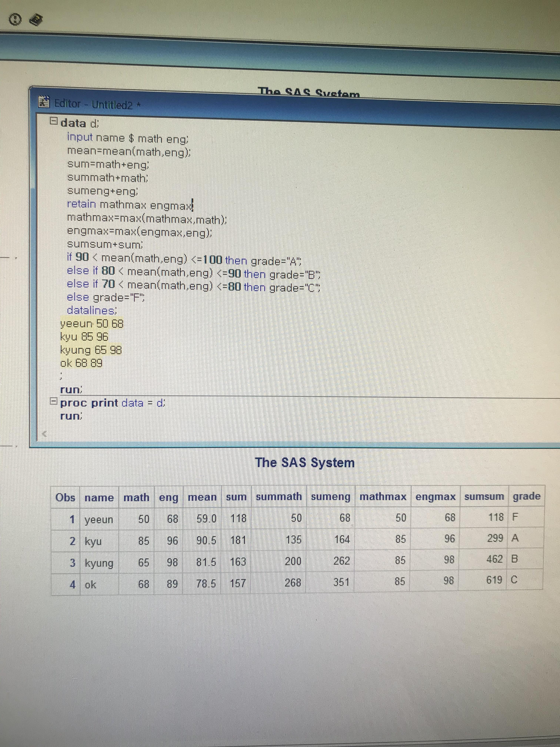The height and width of the screenshot is (747, 560).
Task: Click the Editor window document icon
Action: click(44, 102)
